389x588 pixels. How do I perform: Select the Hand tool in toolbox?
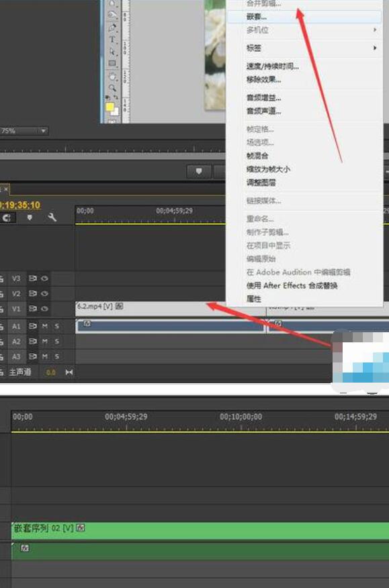coord(112,76)
